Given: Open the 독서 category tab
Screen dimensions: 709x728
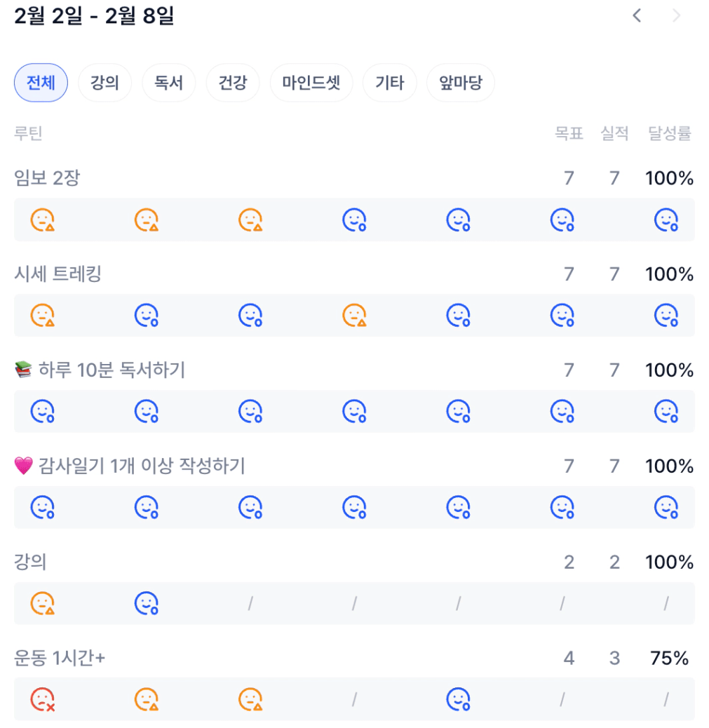Looking at the screenshot, I should (168, 83).
